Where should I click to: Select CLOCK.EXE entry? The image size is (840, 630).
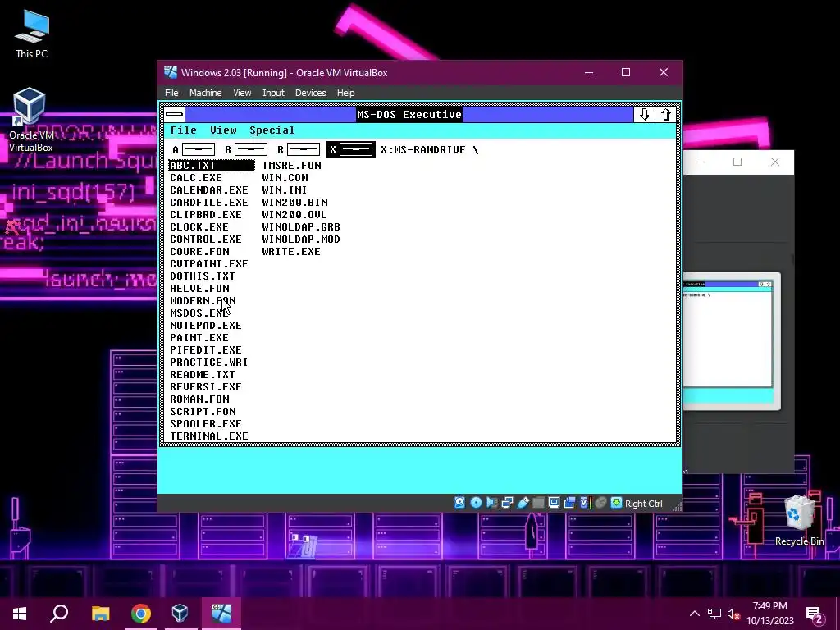point(199,227)
